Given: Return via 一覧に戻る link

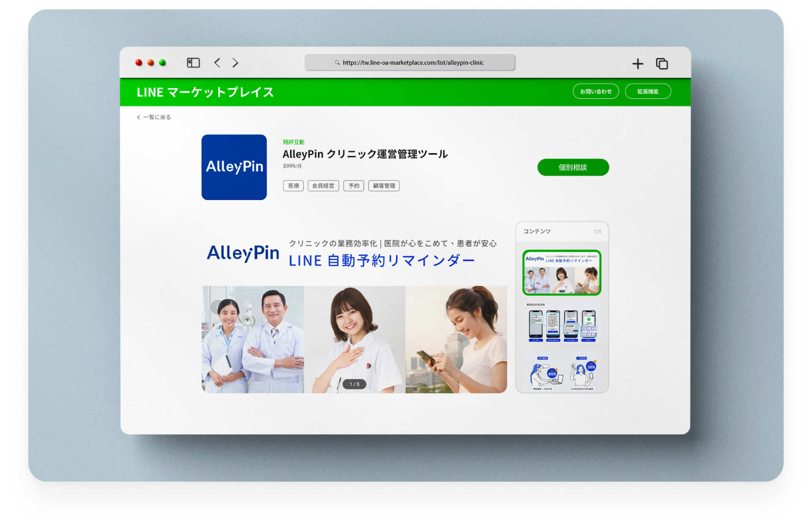Looking at the screenshot, I should click(x=154, y=117).
